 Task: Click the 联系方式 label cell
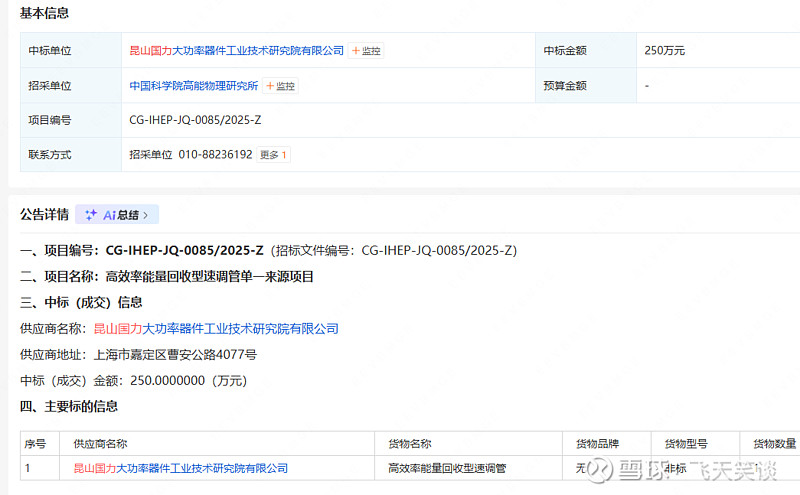[71, 155]
